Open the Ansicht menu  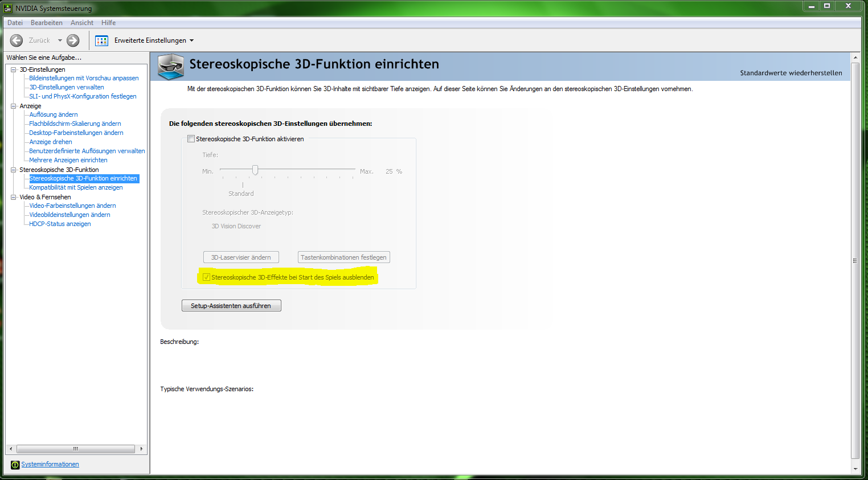[82, 23]
